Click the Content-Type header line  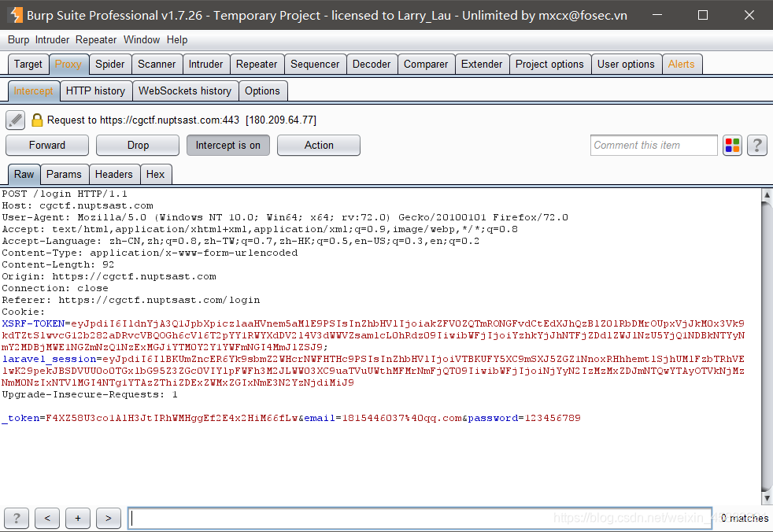pos(150,253)
